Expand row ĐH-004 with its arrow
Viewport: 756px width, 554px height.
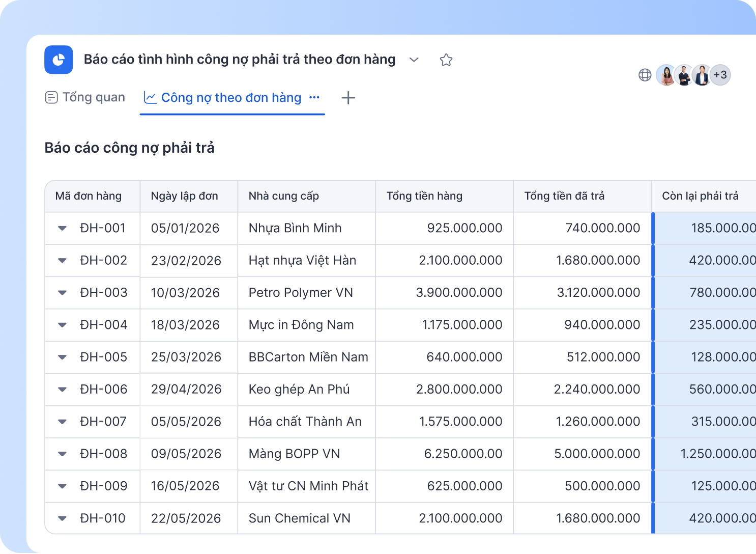click(x=62, y=325)
